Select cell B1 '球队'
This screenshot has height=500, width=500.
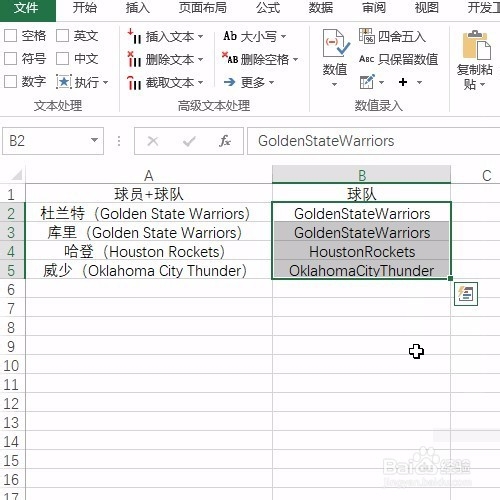(362, 194)
